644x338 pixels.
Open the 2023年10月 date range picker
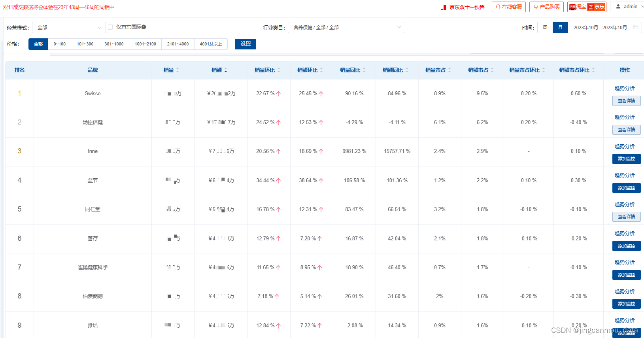604,27
